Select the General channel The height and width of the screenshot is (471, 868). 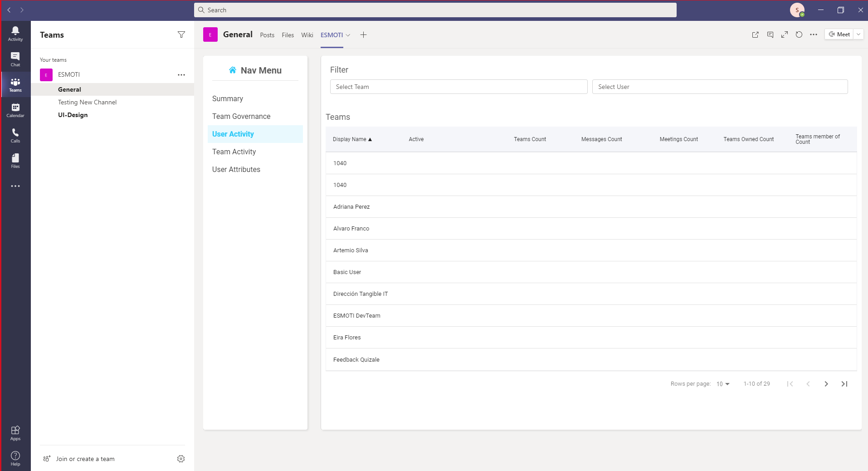[x=112, y=89]
